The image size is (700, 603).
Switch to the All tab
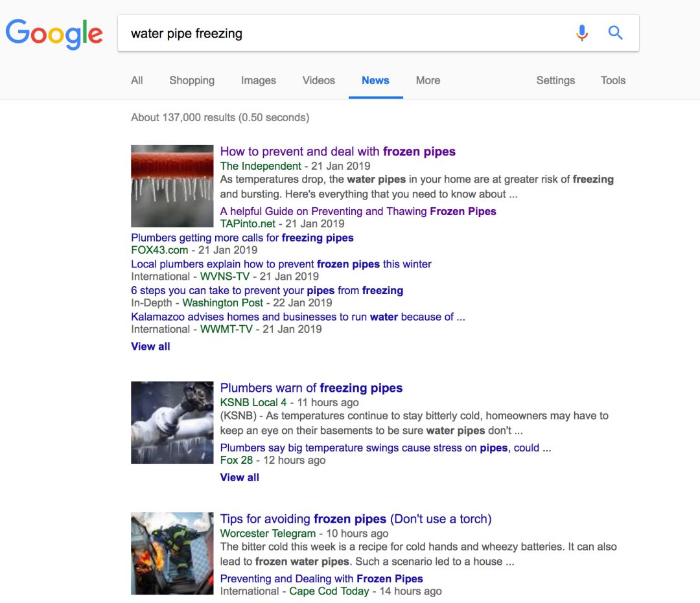coord(137,80)
